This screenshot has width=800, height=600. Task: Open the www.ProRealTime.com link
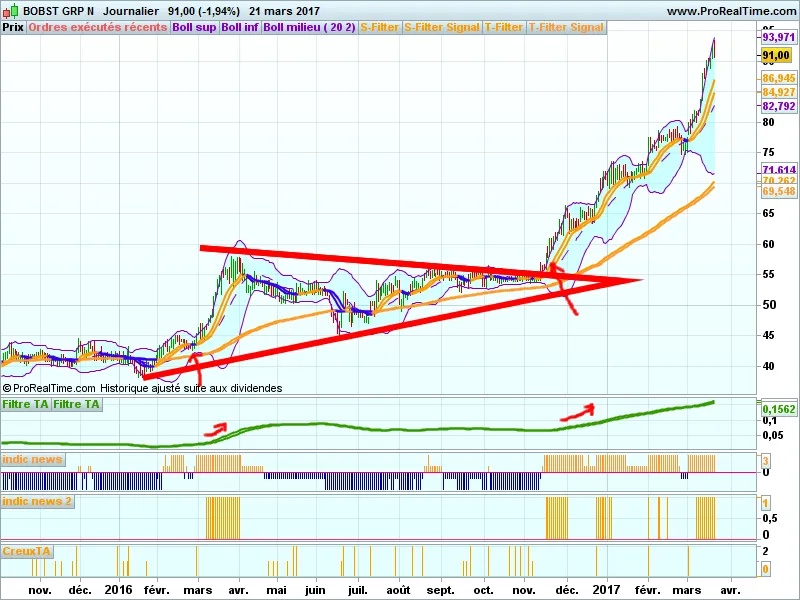click(x=730, y=11)
